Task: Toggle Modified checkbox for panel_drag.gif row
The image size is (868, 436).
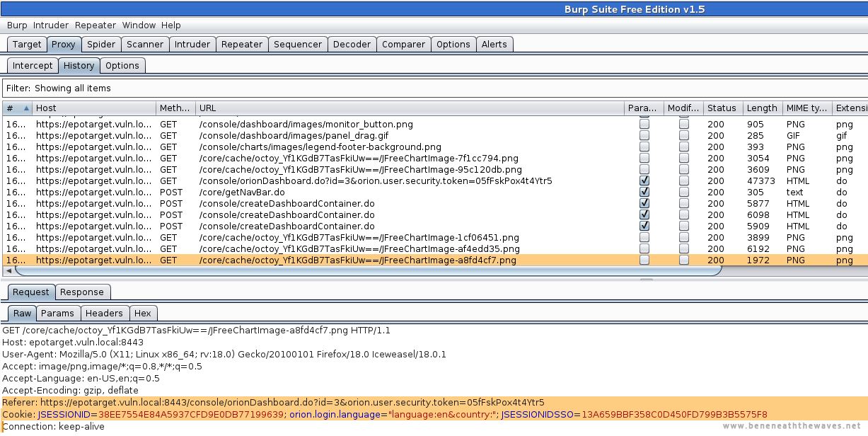Action: 684,135
